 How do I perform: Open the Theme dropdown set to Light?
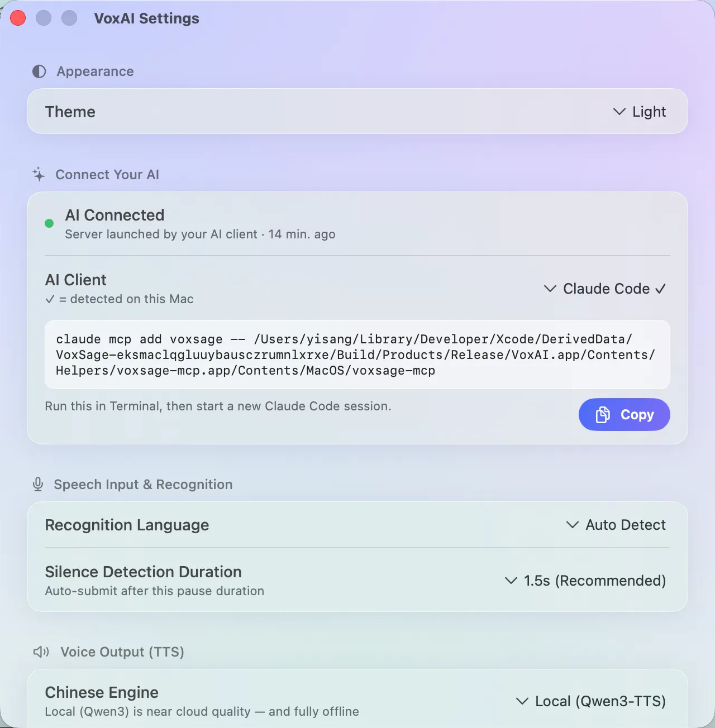click(x=639, y=112)
